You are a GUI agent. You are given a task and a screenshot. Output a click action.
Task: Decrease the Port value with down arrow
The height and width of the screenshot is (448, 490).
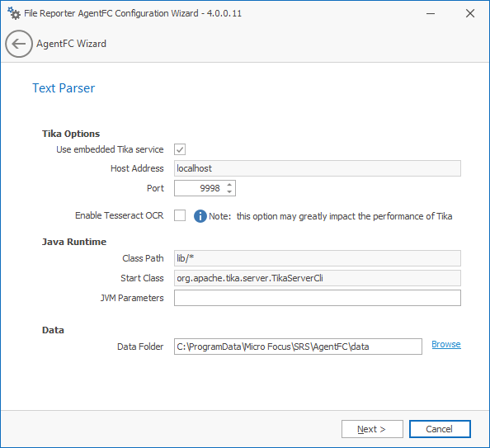coord(229,191)
